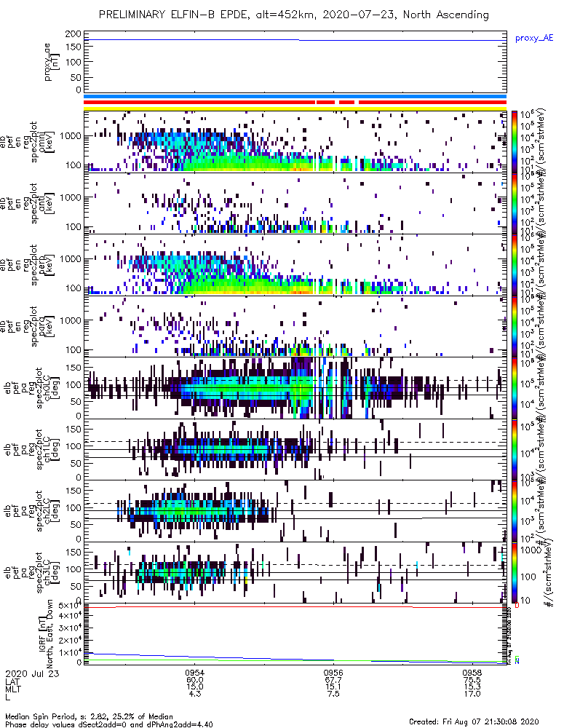Click the ch0LC panel color bar
564x728 pixels.
coord(515,388)
